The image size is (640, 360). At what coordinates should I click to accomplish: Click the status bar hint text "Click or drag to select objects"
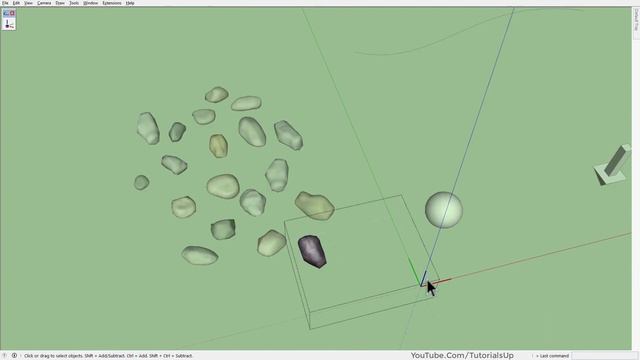click(x=53, y=356)
